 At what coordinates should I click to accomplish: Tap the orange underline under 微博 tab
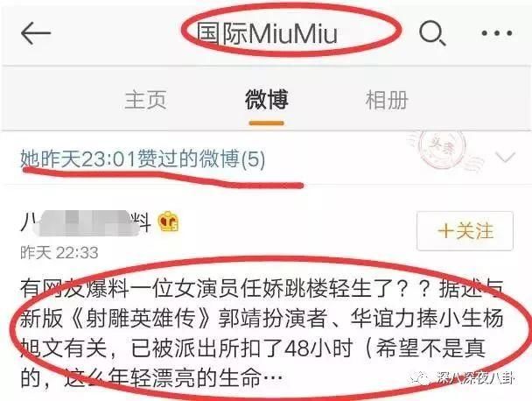(266, 123)
